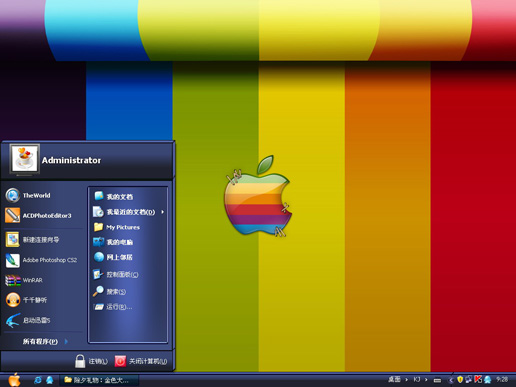Click the Apple start button on taskbar
Image resolution: width=516 pixels, height=387 pixels.
pos(14,380)
